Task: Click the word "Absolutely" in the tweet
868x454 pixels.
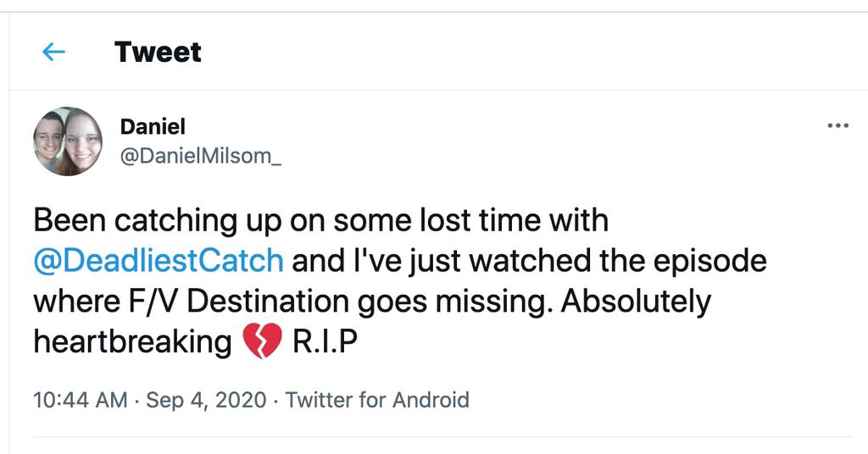Action: [639, 302]
